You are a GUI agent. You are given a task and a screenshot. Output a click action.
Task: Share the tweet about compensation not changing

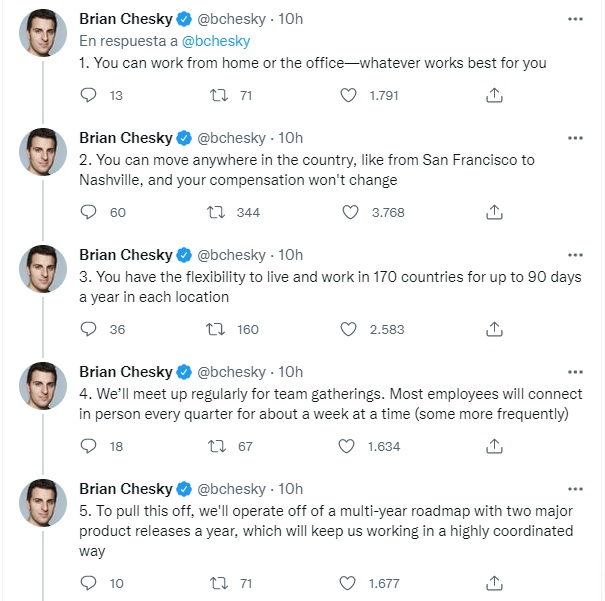pyautogui.click(x=494, y=212)
